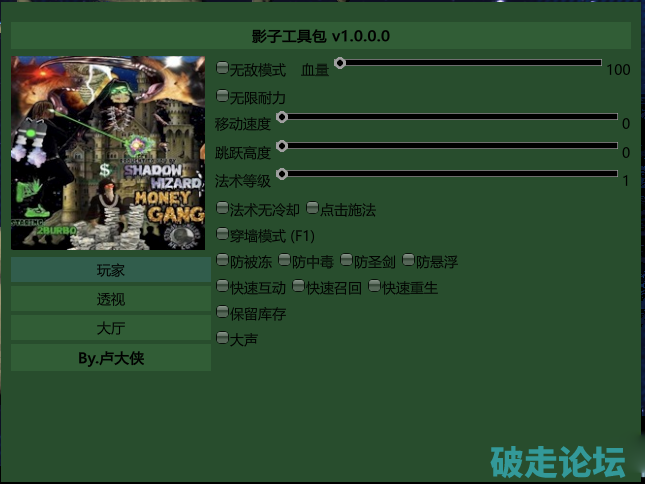Screen dimensions: 645x484
Task: Toggle the 无限耐力 checkbox
Action: tap(222, 96)
